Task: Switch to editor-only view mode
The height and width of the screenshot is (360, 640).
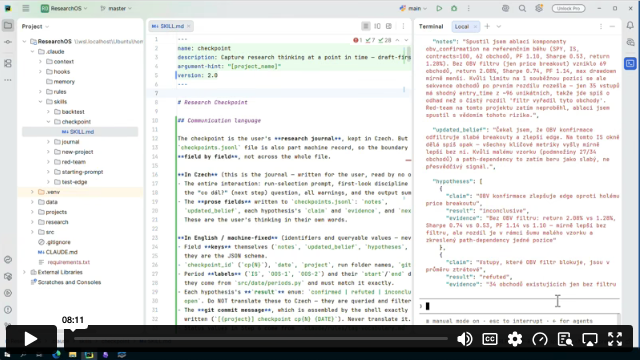Action: 366,26
